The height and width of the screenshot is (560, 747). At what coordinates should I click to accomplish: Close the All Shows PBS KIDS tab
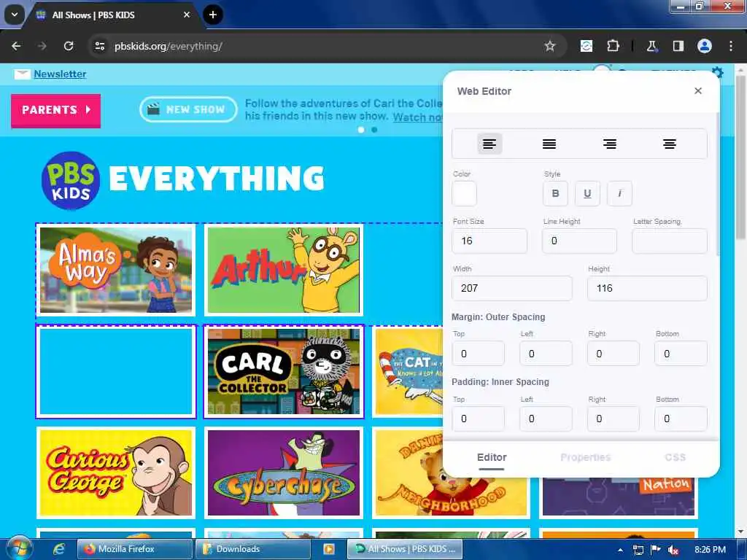187,15
